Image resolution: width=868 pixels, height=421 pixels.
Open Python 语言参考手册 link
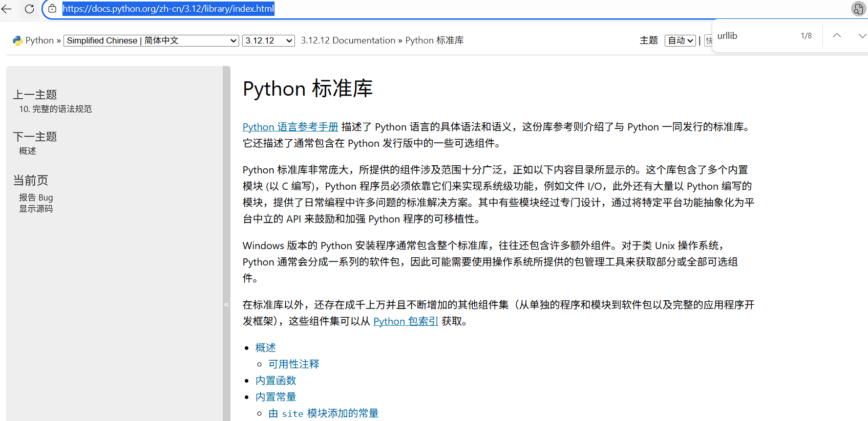coord(290,127)
